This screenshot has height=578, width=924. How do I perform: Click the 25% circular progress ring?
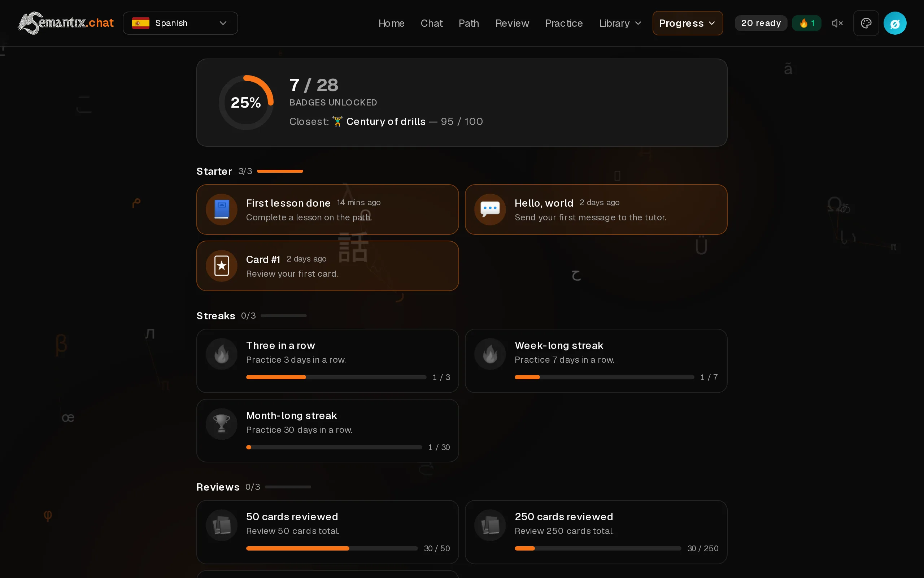click(x=246, y=103)
